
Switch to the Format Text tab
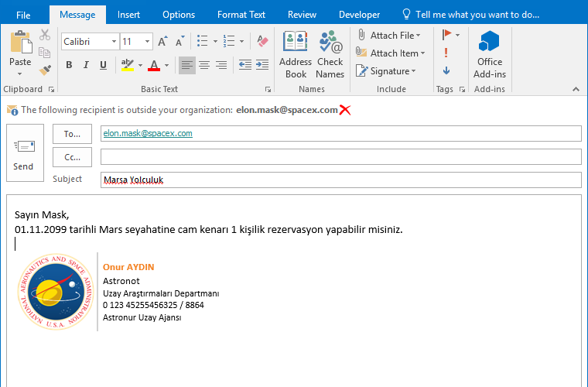tap(241, 15)
